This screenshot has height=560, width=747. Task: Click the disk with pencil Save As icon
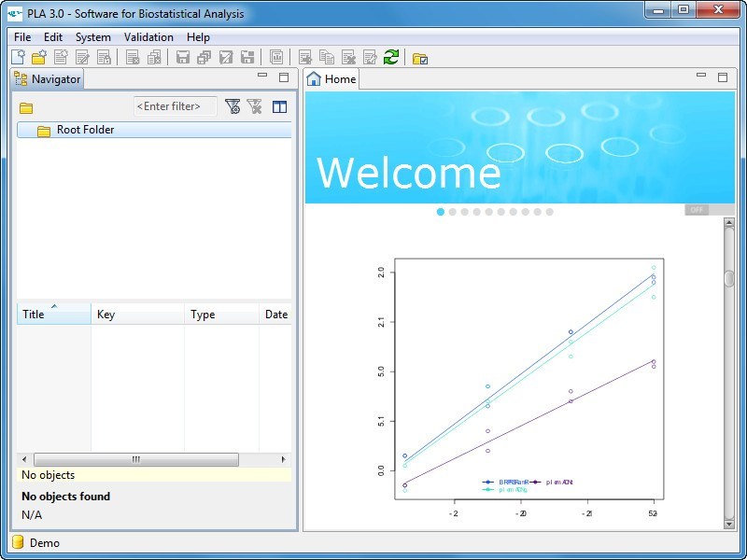(226, 57)
